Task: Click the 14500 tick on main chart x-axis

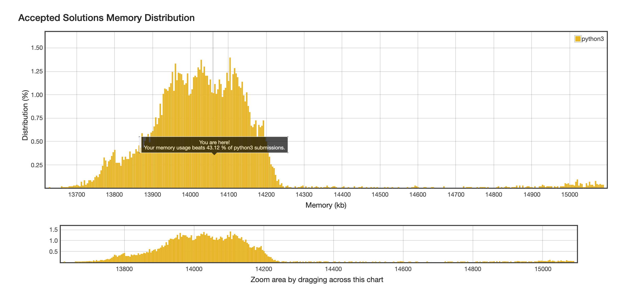Action: tap(380, 195)
